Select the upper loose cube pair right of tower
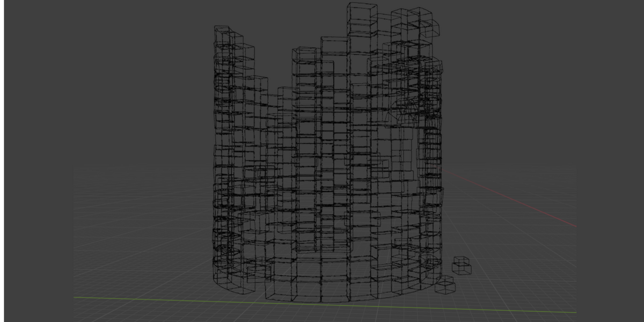This screenshot has height=322, width=644. click(x=462, y=265)
